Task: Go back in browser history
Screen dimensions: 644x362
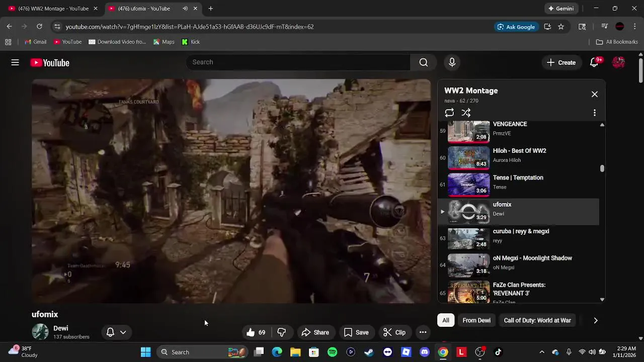Action: (x=9, y=27)
